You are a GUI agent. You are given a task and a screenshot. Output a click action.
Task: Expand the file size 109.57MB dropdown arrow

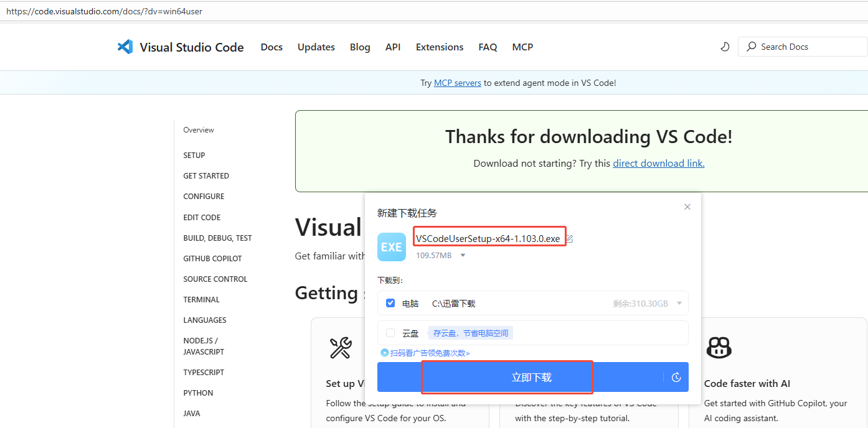pyautogui.click(x=463, y=255)
